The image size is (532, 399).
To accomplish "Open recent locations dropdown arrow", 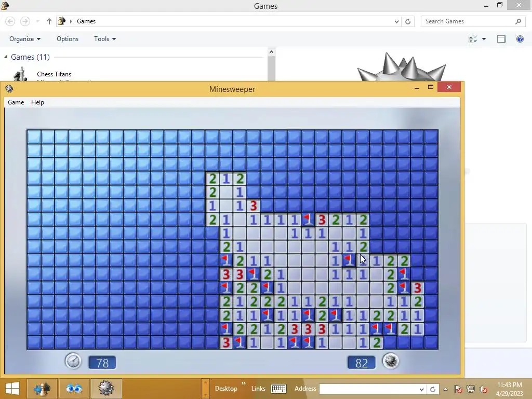I will [37, 21].
